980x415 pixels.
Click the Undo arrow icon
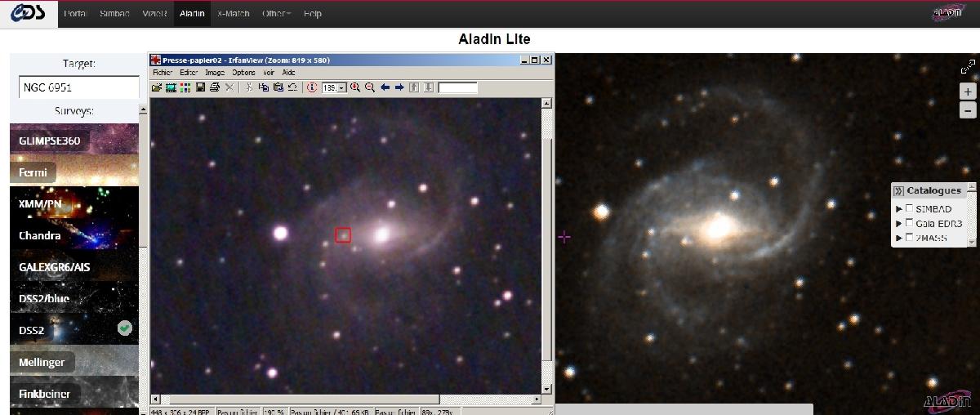(292, 87)
